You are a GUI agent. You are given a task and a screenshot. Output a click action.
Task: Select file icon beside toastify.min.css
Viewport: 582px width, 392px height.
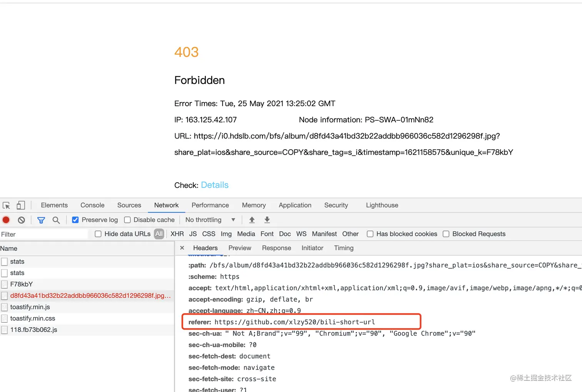5,319
